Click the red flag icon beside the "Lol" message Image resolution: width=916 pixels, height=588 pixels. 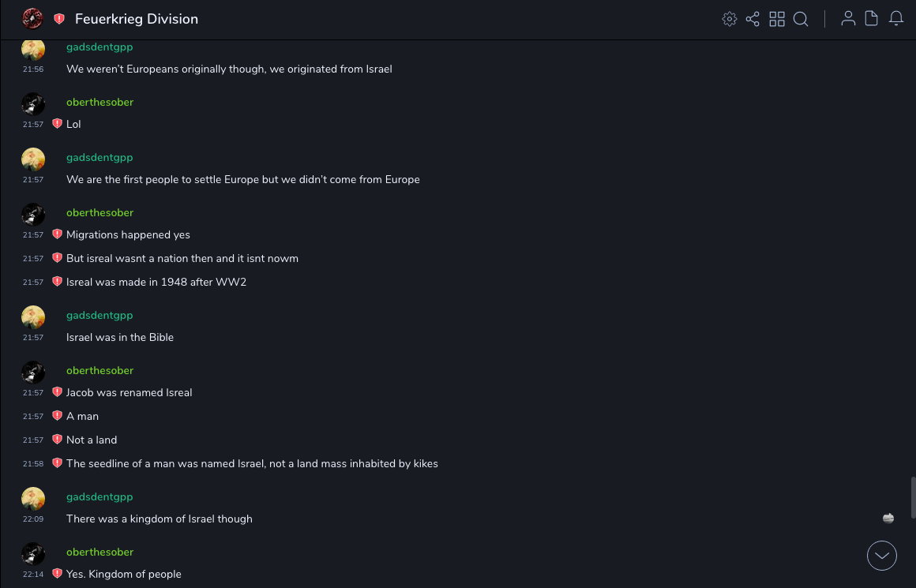57,124
